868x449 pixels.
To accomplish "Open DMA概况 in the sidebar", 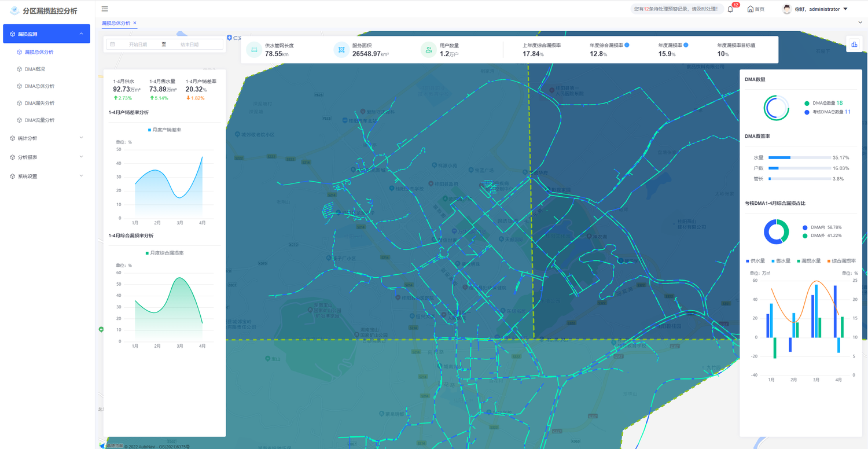I will point(35,69).
